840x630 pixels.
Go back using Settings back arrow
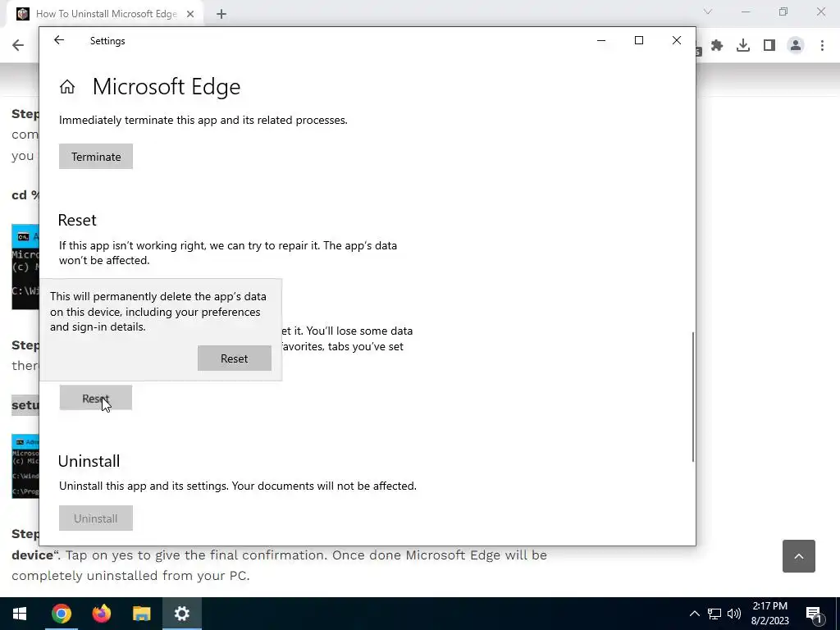point(59,40)
